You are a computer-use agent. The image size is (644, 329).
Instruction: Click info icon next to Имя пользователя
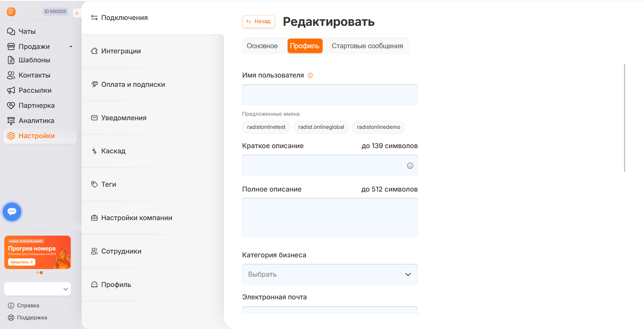(310, 75)
